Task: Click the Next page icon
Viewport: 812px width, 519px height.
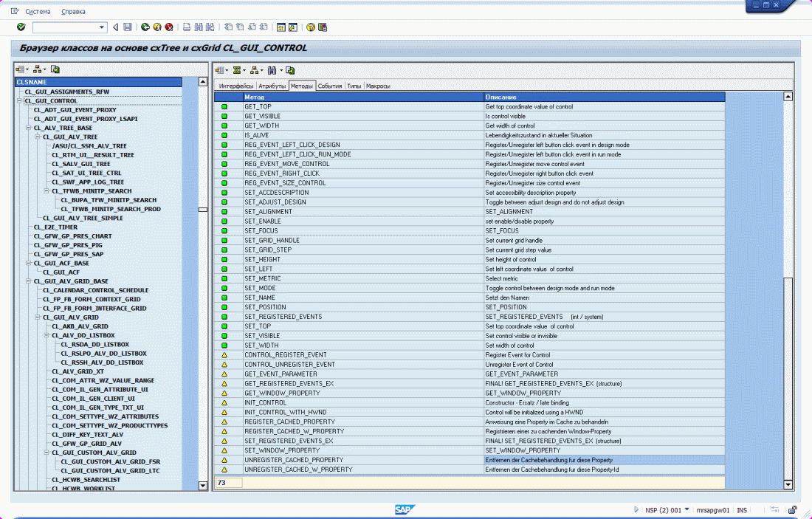Action: (x=252, y=27)
